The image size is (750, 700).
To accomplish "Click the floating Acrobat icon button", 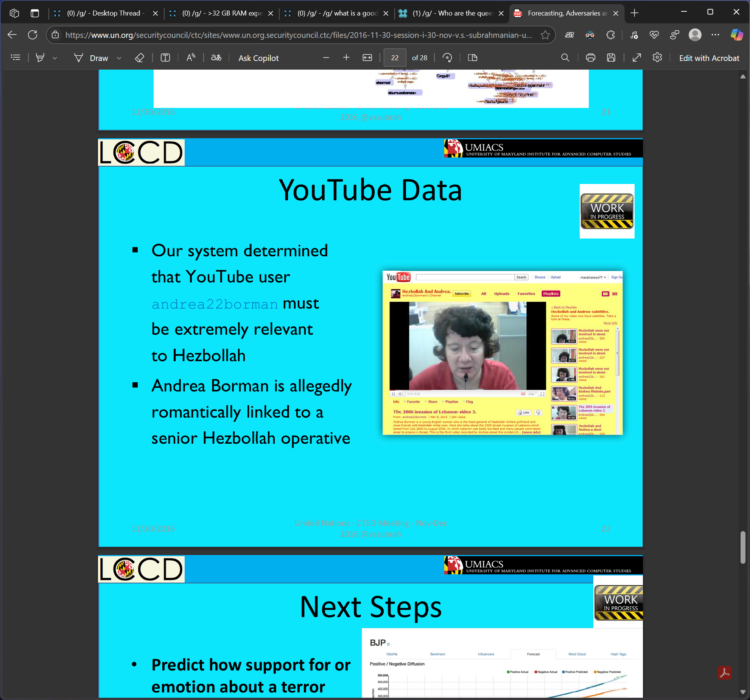I will (724, 673).
